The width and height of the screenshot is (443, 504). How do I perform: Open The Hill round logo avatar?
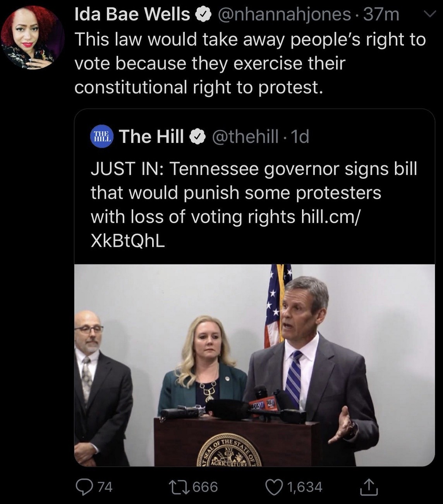(x=102, y=136)
